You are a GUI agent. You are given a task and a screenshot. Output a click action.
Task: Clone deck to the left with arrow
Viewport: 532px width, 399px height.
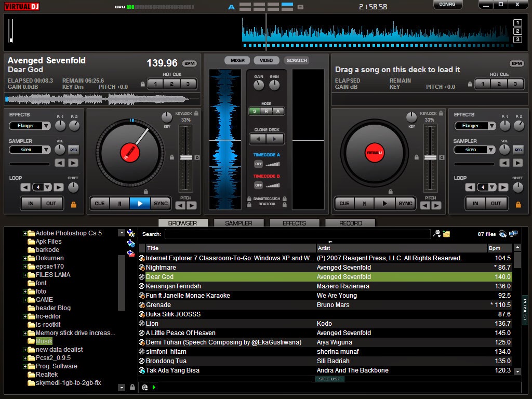point(258,139)
